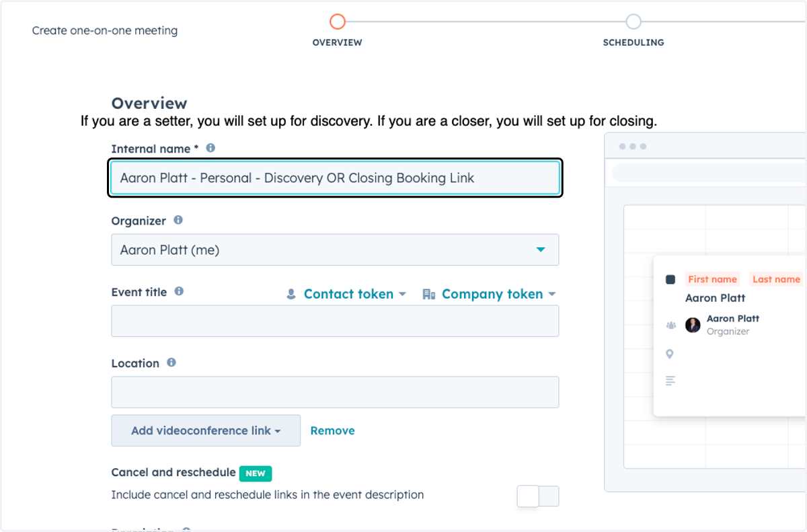The image size is (807, 532).
Task: Click the Event title info icon
Action: point(179,291)
